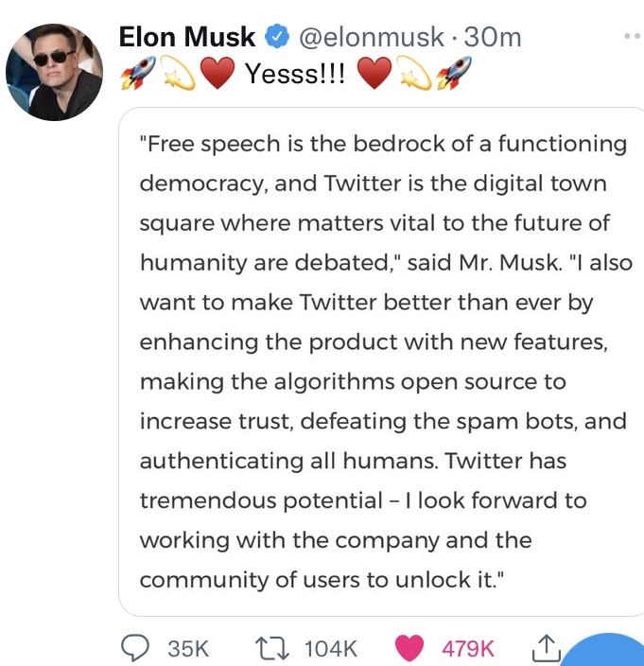Tap the share upload icon
The width and height of the screenshot is (644, 666).
548,647
